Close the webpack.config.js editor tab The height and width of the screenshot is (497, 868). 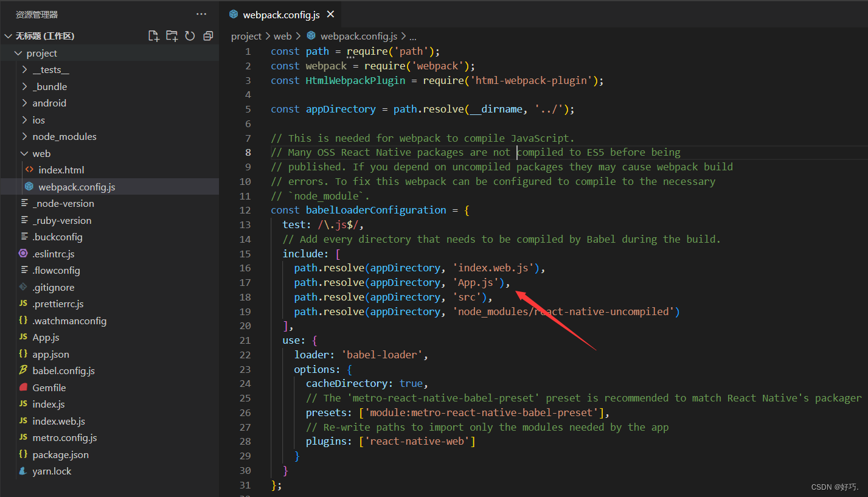(330, 14)
